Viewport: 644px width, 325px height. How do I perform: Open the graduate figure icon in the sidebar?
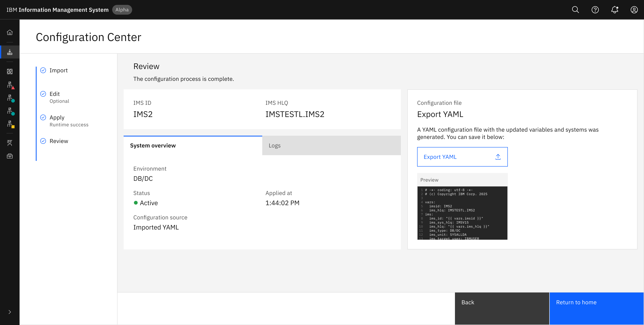pos(10,143)
